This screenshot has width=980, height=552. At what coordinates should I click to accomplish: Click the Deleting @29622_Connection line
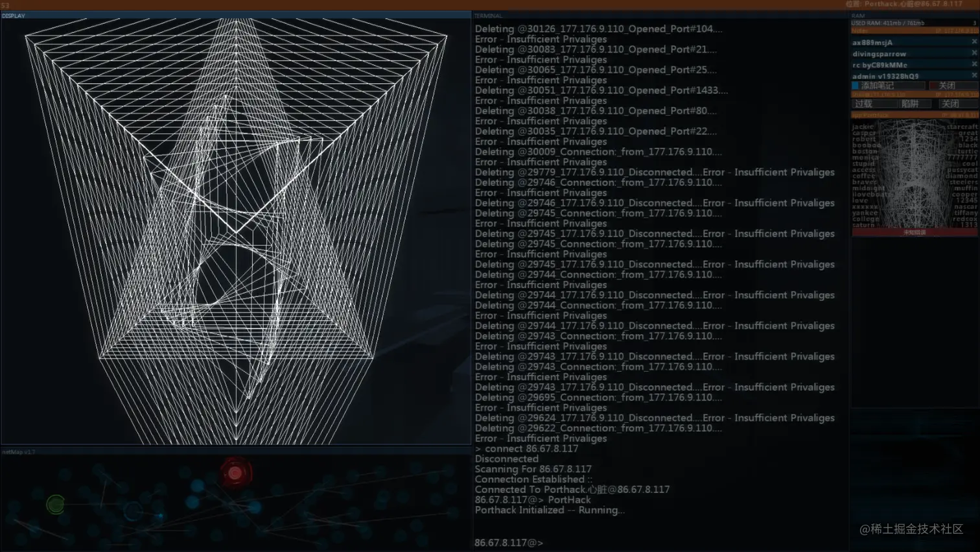pos(598,428)
